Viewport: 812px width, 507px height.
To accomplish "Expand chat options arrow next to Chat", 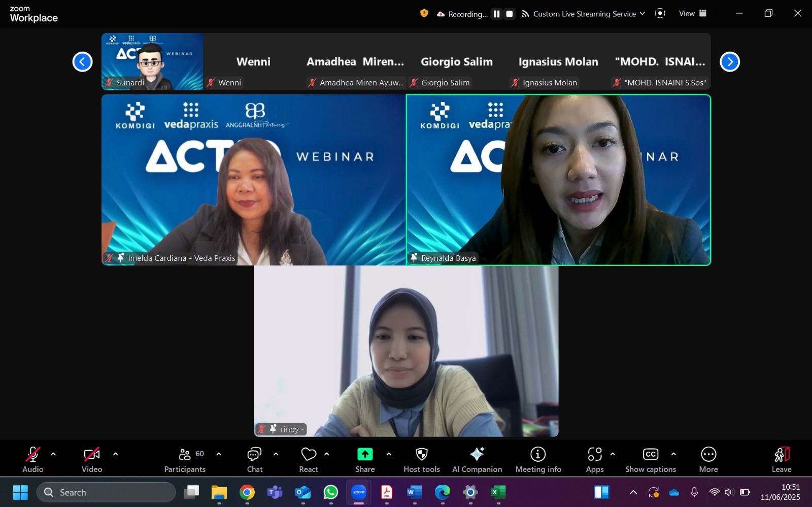I will 276,454.
